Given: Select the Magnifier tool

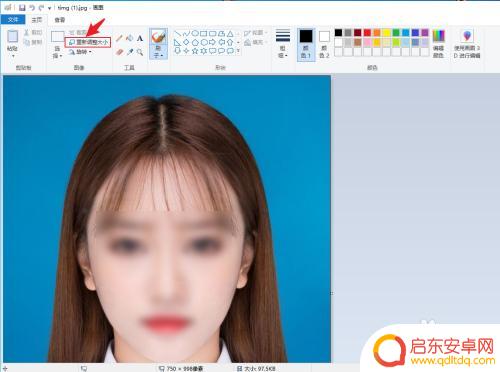Looking at the screenshot, I should (x=140, y=52).
